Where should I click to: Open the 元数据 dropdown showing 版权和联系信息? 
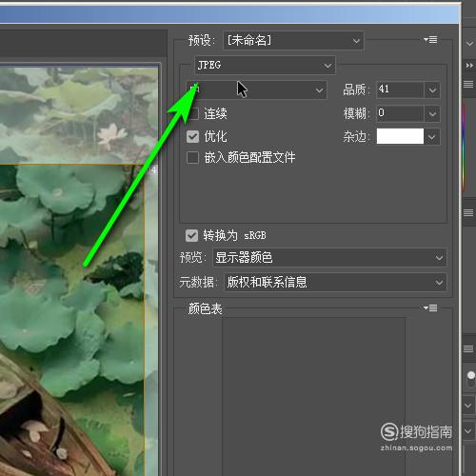pyautogui.click(x=335, y=282)
